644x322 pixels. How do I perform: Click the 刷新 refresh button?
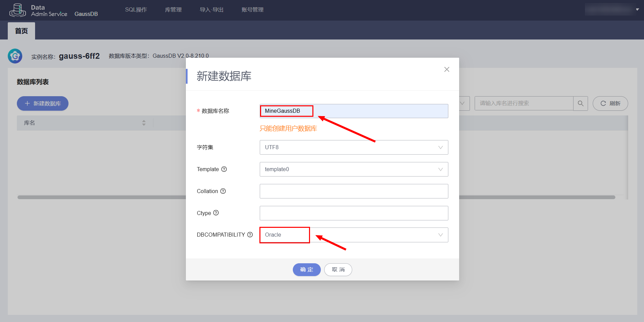pyautogui.click(x=610, y=104)
